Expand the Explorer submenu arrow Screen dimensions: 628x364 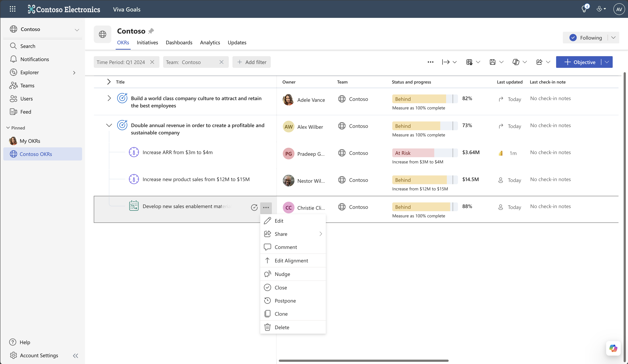(x=74, y=73)
